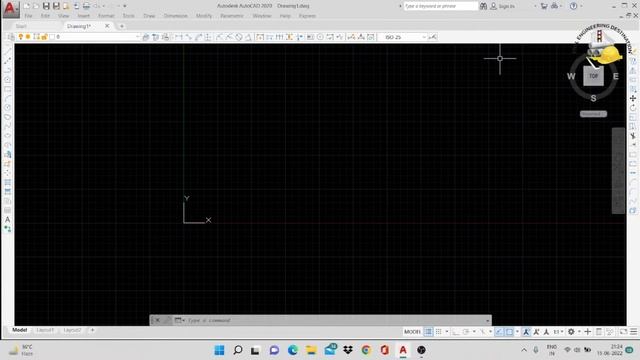
Task: Open the Modify menu
Action: coord(204,16)
